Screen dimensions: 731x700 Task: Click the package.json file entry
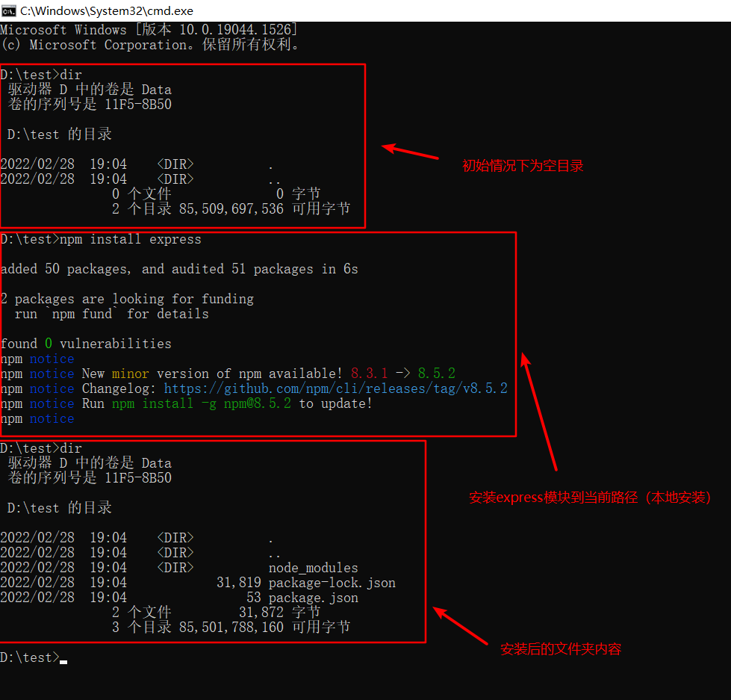click(314, 598)
